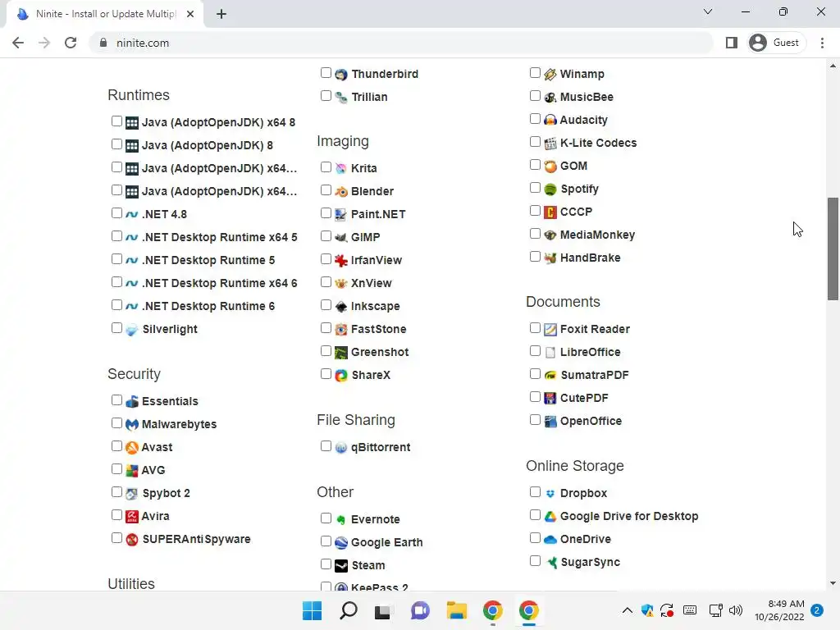
Task: Click the CCCP icon
Action: pos(550,212)
